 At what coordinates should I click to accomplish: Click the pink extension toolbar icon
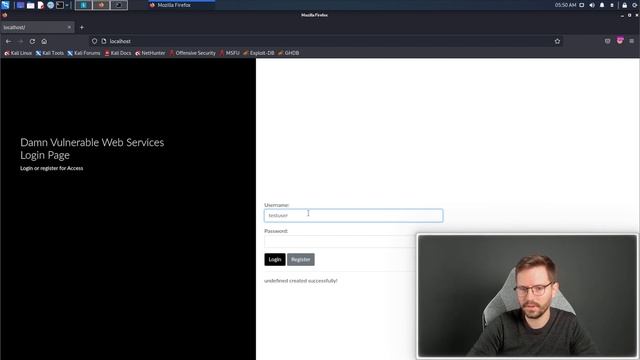(620, 40)
